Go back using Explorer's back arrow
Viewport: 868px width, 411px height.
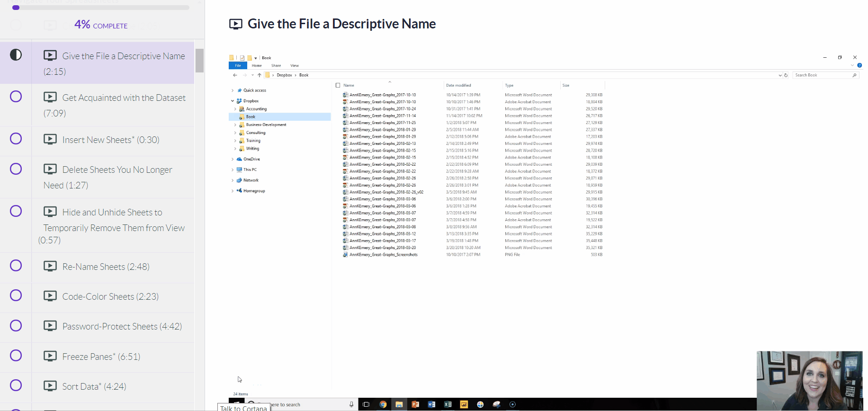pyautogui.click(x=235, y=75)
